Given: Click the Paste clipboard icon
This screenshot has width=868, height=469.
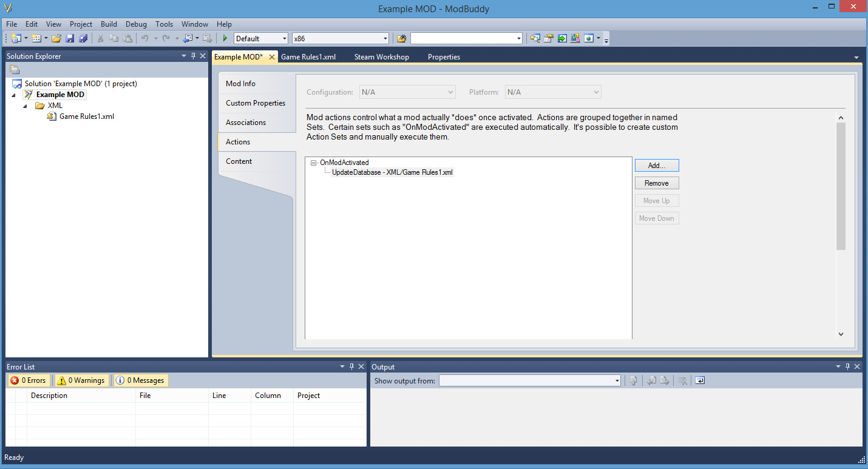Looking at the screenshot, I should click(127, 38).
